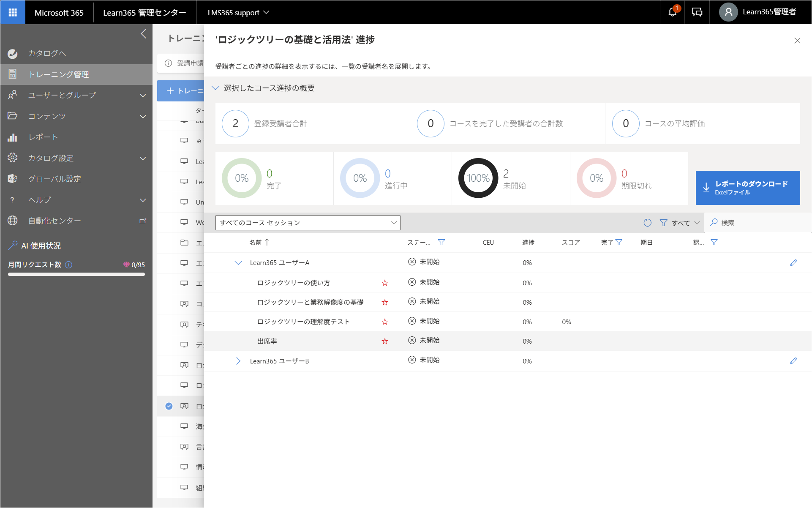Screen dimensions: 812x508
Task: Toggle the selected row checkmark in training list
Action: 169,406
